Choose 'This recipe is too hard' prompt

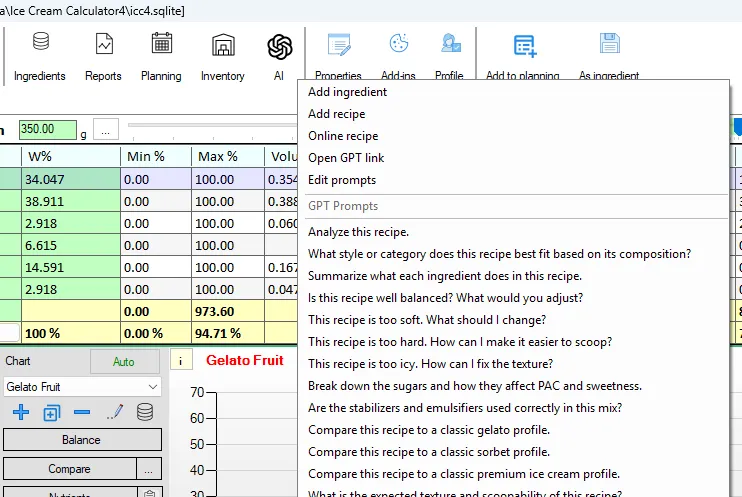(x=513, y=342)
